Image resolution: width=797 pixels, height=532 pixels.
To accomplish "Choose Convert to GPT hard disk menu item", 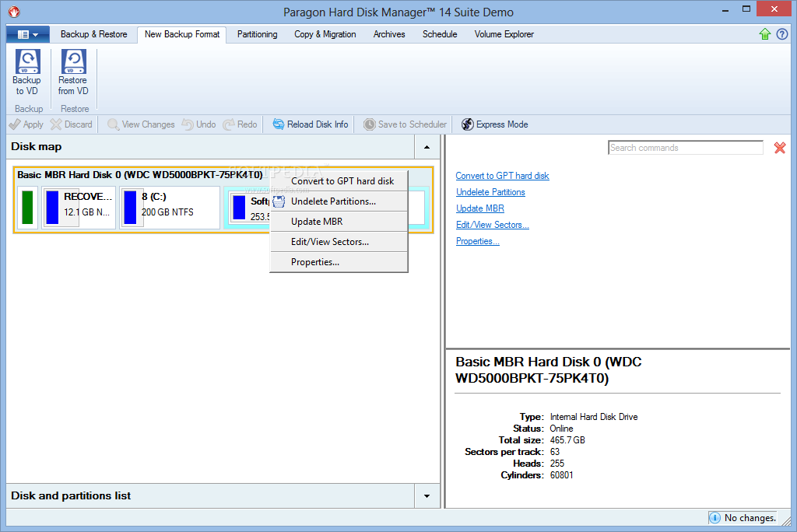I will click(339, 181).
